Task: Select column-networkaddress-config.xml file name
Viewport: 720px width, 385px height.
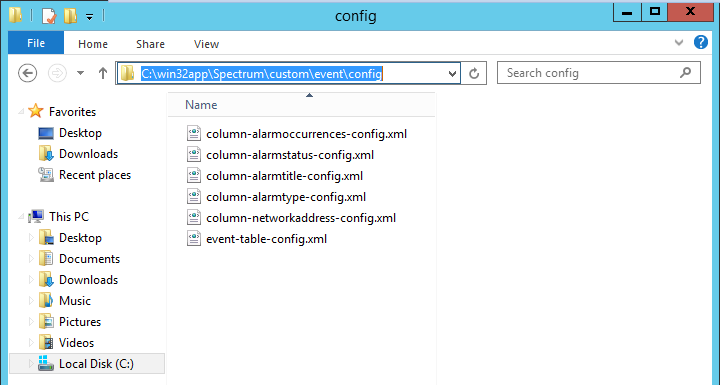Action: [x=301, y=218]
